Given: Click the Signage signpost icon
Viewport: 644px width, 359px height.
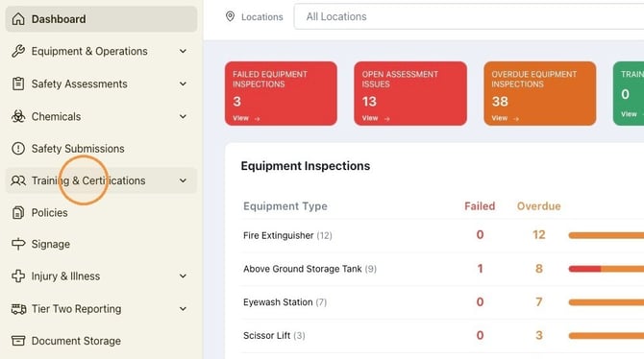Looking at the screenshot, I should tap(18, 244).
